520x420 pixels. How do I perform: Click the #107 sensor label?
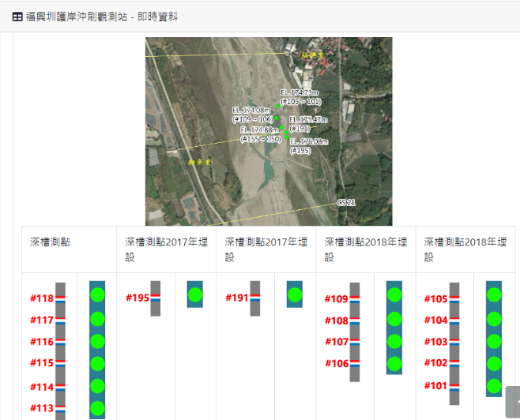point(337,342)
